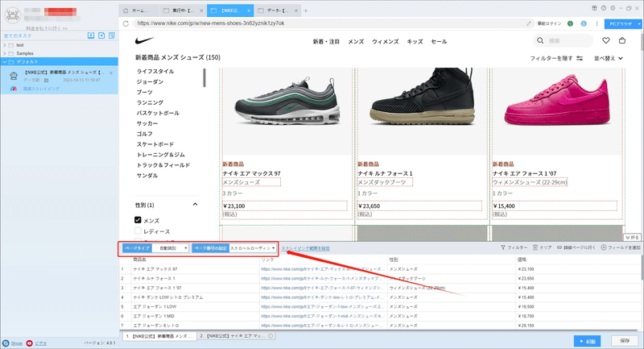
Task: Click the Skype icon in status bar
Action: click(x=6, y=343)
